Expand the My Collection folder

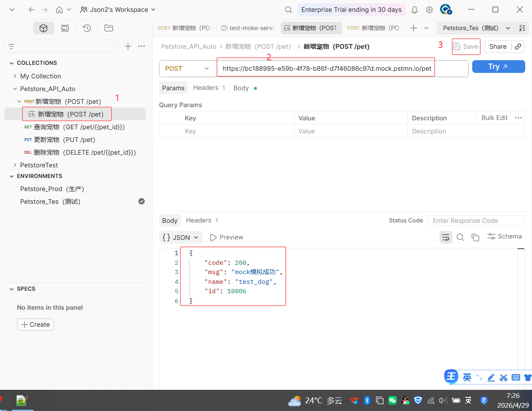click(x=15, y=76)
